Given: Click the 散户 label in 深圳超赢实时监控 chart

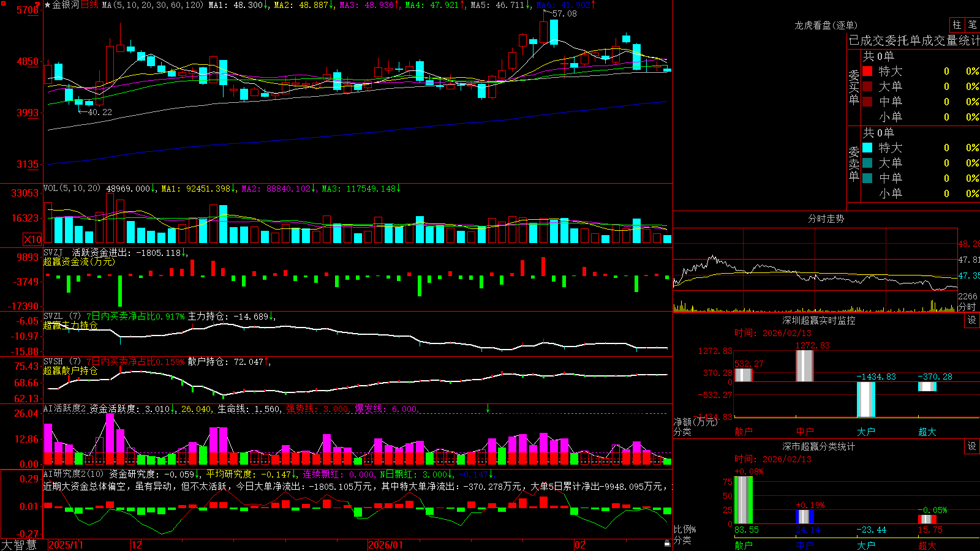Looking at the screenshot, I should pyautogui.click(x=743, y=432).
